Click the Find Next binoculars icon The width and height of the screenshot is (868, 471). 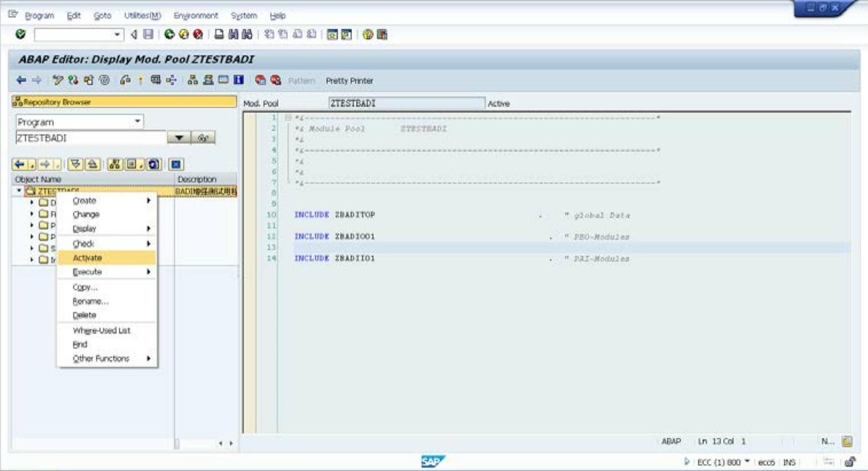pos(247,34)
